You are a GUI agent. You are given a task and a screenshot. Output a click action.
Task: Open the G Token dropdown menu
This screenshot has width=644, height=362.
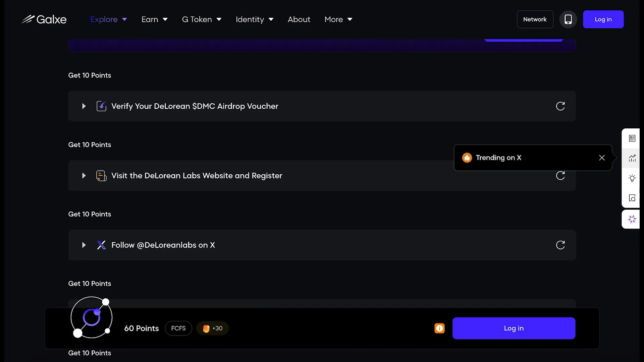coord(202,19)
